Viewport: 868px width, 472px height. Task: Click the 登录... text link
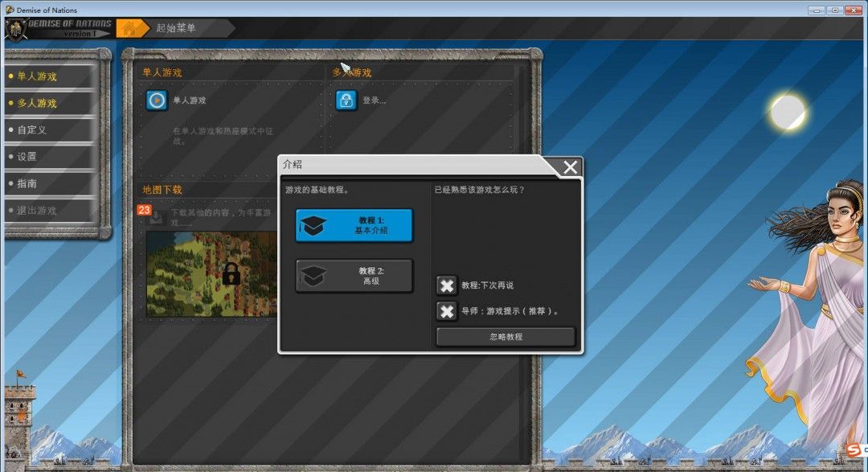click(x=375, y=101)
